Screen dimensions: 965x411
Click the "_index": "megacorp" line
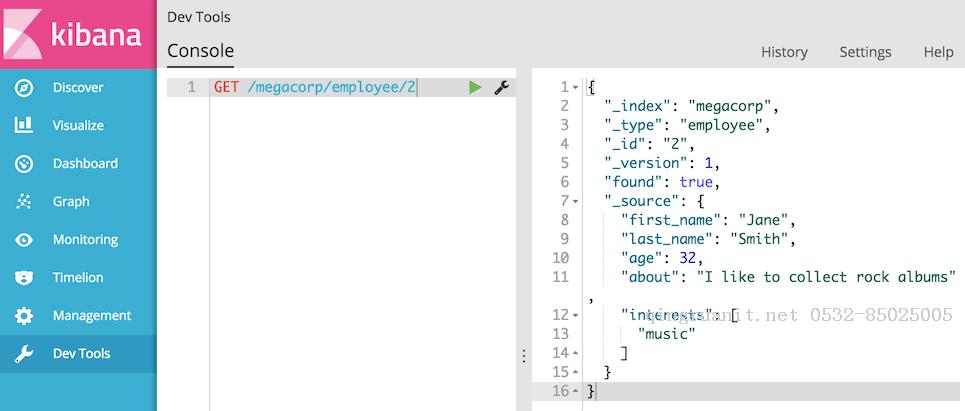tap(692, 106)
